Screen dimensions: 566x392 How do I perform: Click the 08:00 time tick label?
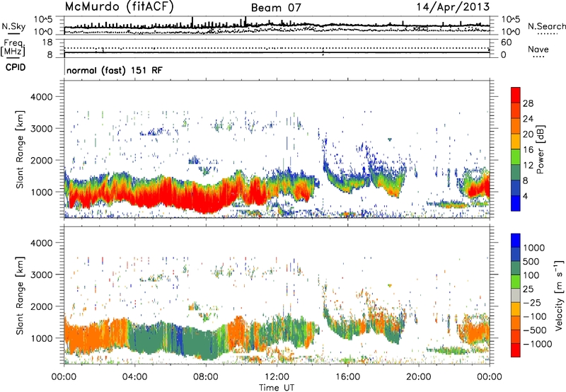[206, 377]
